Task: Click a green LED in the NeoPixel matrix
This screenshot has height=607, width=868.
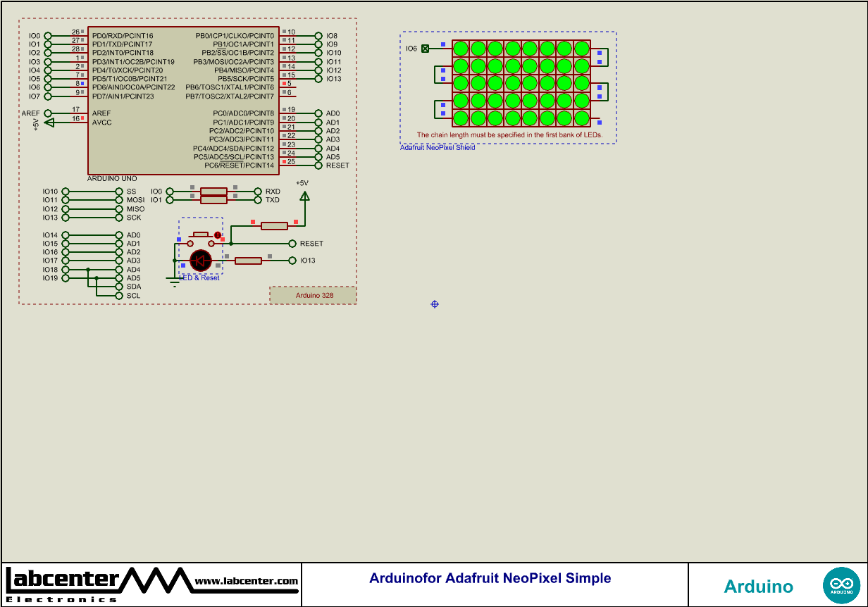Action: tap(461, 49)
